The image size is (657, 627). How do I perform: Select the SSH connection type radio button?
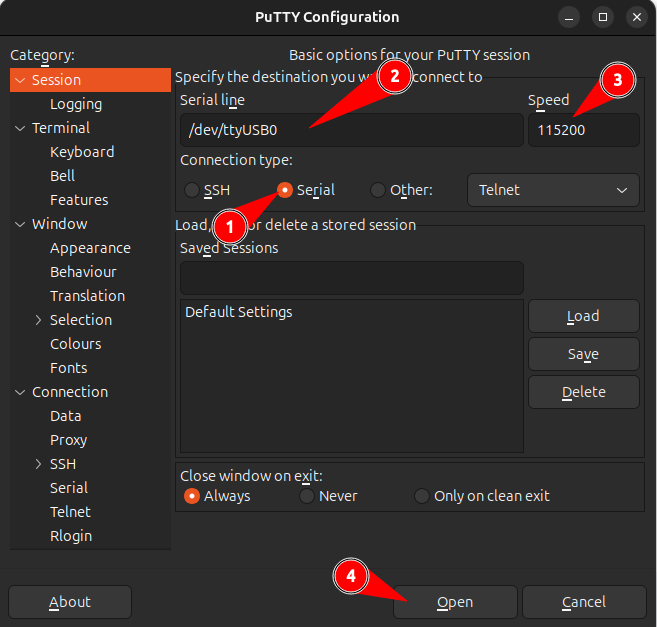tap(192, 190)
